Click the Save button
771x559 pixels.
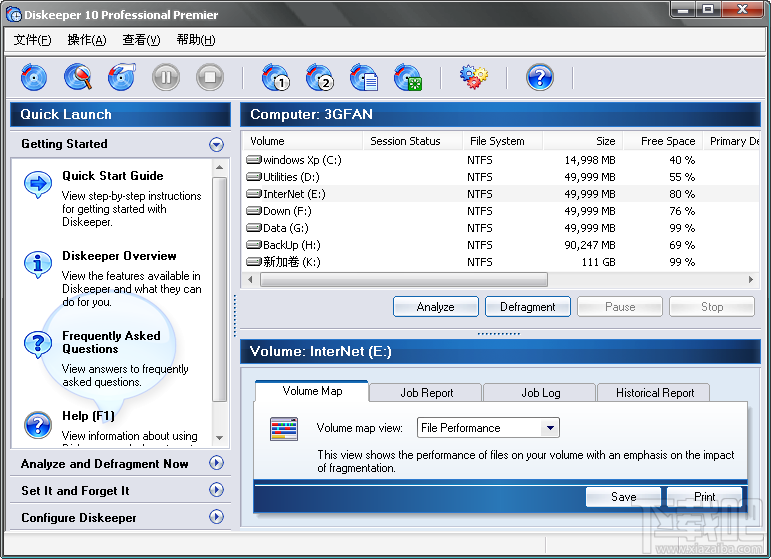point(623,497)
